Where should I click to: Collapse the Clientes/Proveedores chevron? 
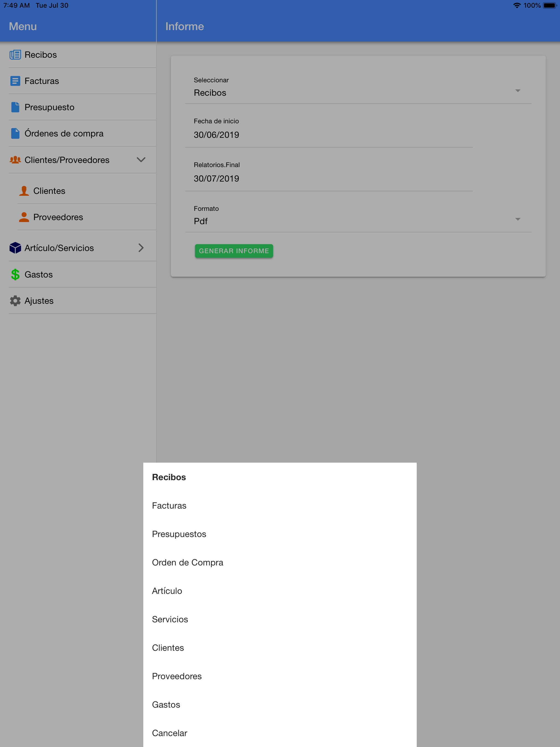[x=141, y=160]
